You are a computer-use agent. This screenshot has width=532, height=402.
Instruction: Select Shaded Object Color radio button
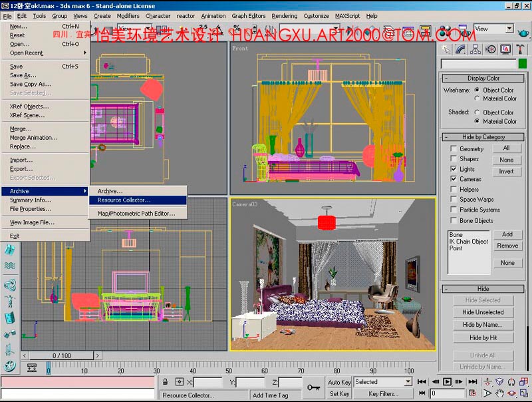(x=477, y=112)
